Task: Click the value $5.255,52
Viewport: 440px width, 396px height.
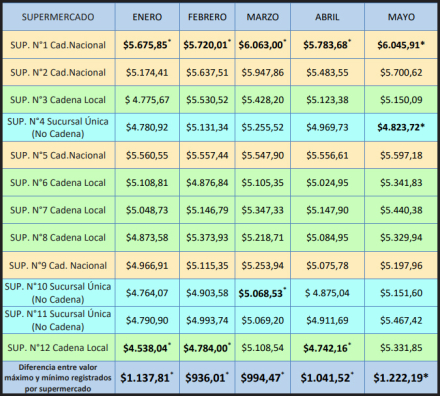Action: pyautogui.click(x=263, y=127)
